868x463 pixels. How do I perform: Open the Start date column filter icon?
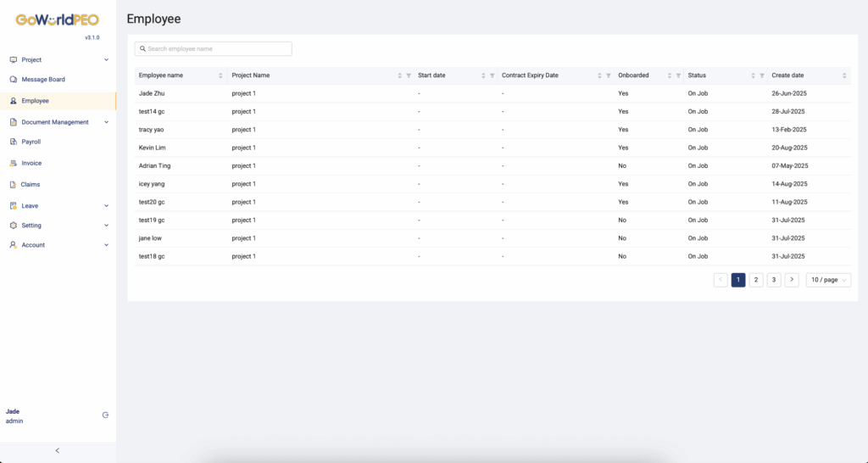[x=492, y=75]
